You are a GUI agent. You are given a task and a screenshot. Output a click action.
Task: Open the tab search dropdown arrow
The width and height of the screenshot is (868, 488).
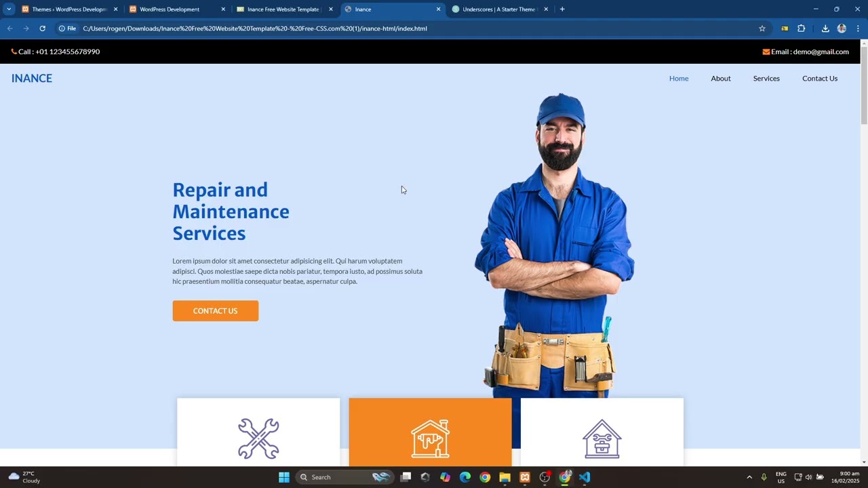coord(9,9)
